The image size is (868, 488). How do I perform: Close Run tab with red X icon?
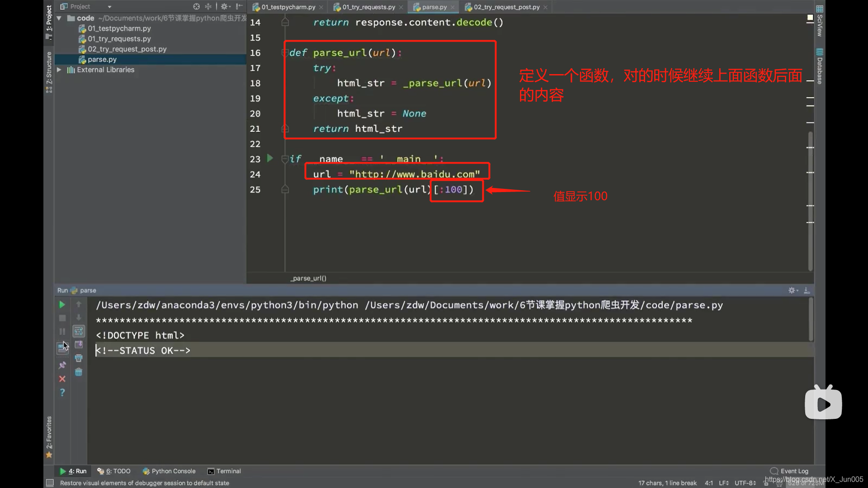(62, 379)
